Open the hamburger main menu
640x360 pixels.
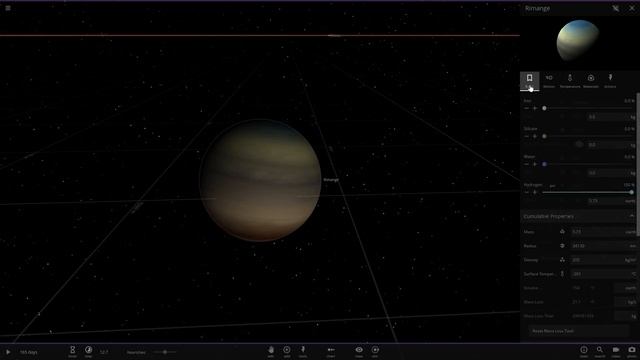[8, 8]
